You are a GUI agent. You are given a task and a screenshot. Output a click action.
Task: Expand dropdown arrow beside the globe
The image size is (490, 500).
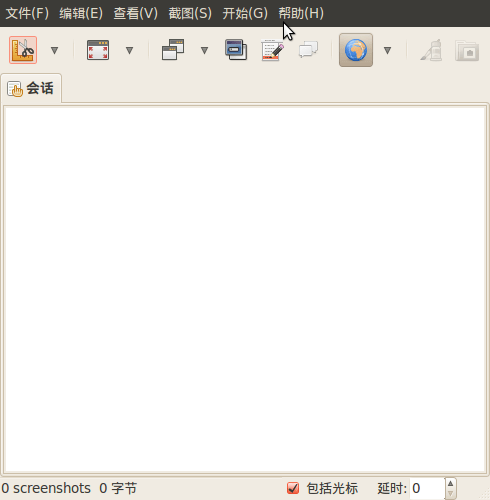pyautogui.click(x=387, y=50)
